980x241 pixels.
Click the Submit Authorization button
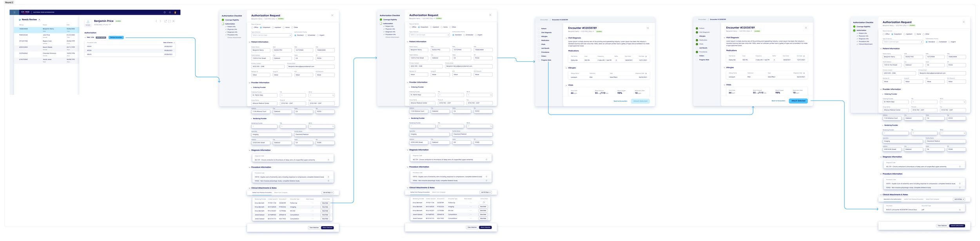957,226
